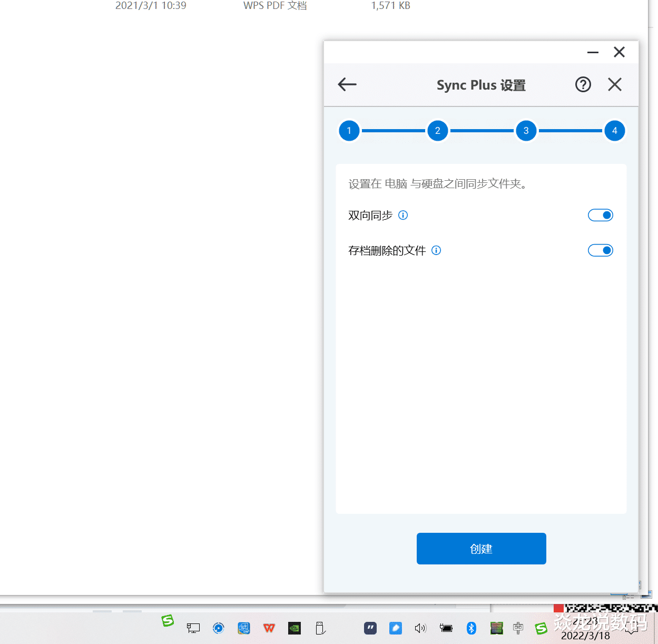Click the 2022/3/18 taskbar date
Screen dimensions: 658x644
coord(585,636)
